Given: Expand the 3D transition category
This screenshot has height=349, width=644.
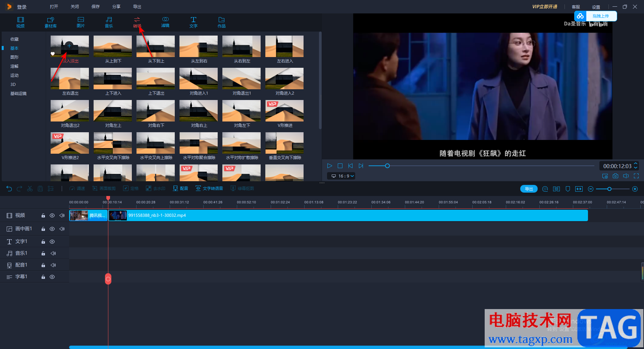Looking at the screenshot, I should click(x=13, y=85).
